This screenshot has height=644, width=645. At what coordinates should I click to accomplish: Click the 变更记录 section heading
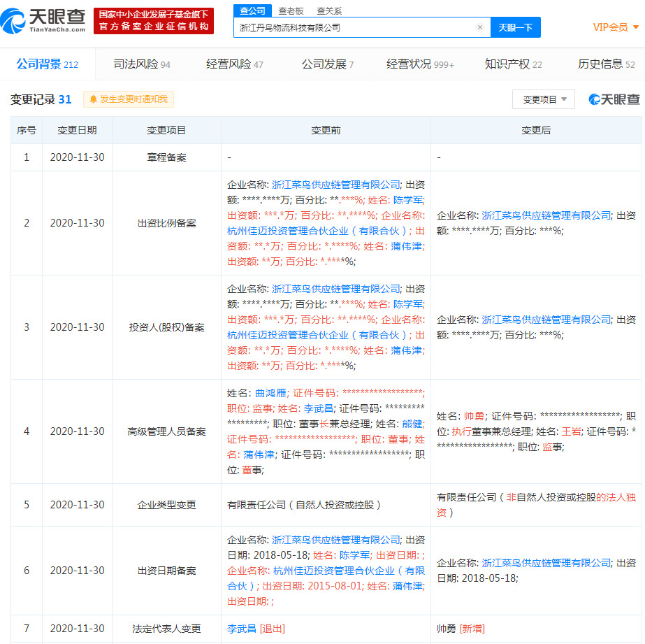click(41, 99)
